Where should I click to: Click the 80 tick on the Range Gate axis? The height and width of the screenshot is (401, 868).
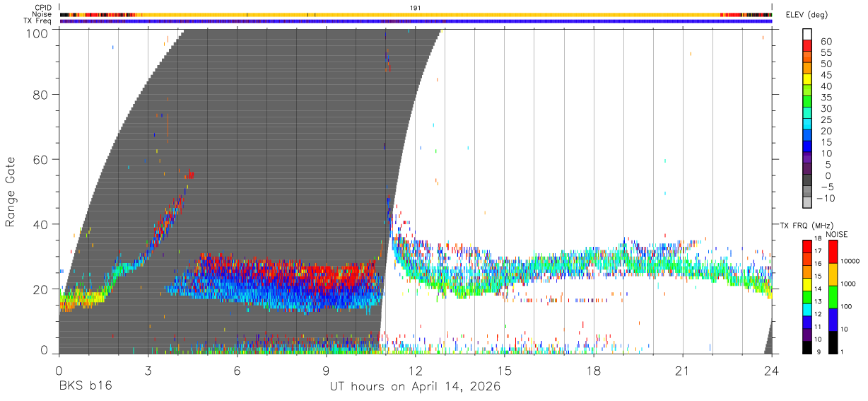[x=42, y=95]
